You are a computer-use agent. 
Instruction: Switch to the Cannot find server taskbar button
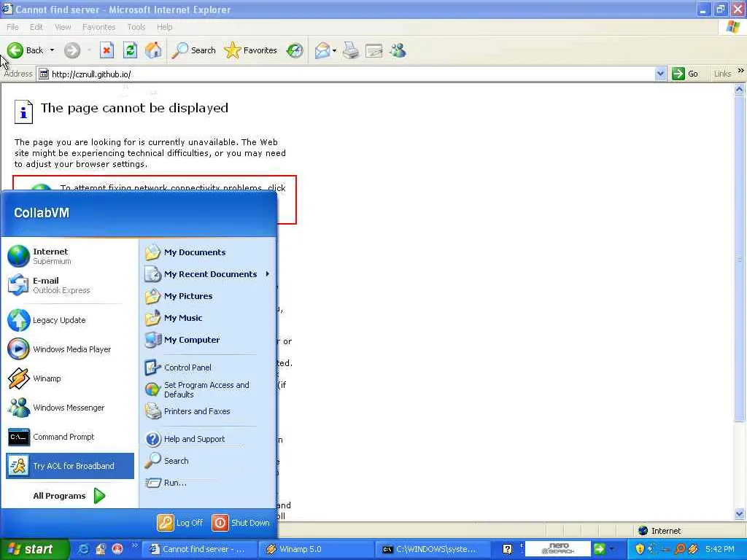[x=201, y=549]
